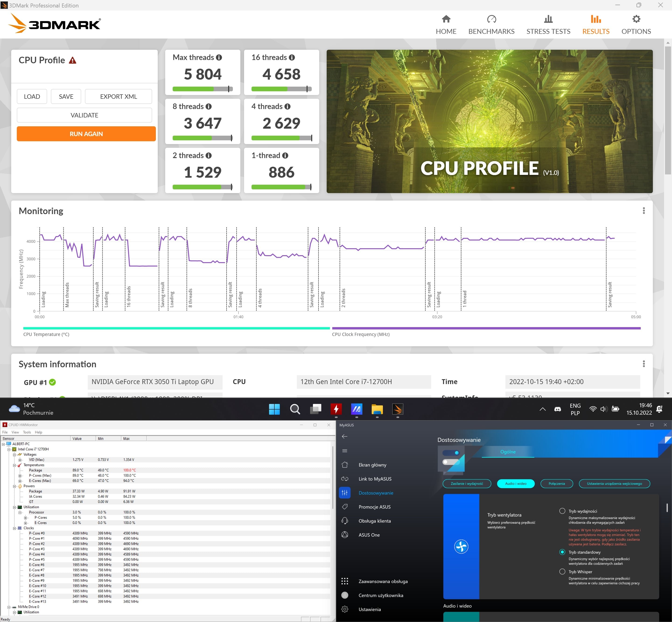Open STRESS TESTS in 3DMark

click(x=548, y=25)
